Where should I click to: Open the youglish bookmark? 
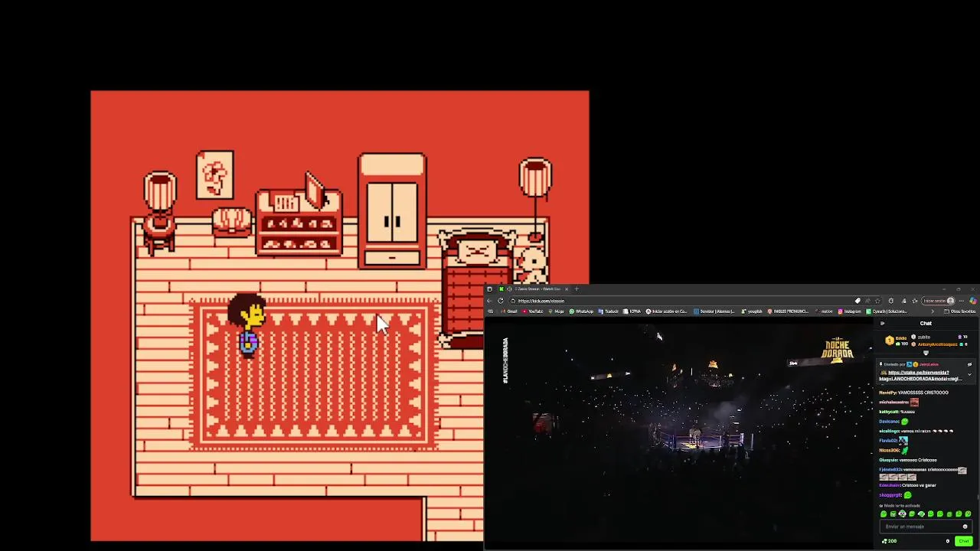751,311
